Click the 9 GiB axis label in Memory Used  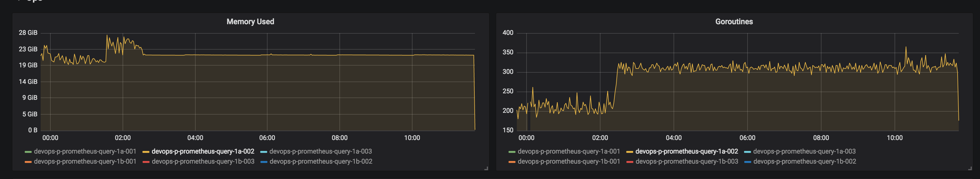[x=30, y=98]
